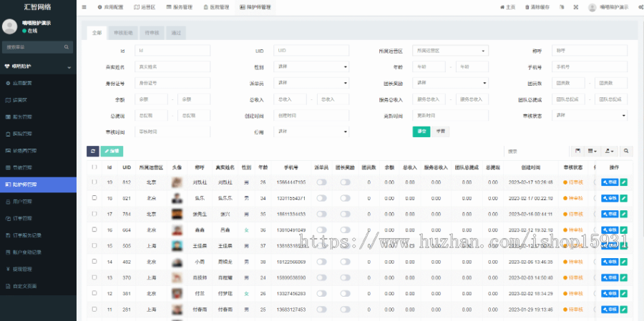Image resolution: width=644 pixels, height=321 pixels.
Task: Click the green submit button in search form
Action: 421,132
